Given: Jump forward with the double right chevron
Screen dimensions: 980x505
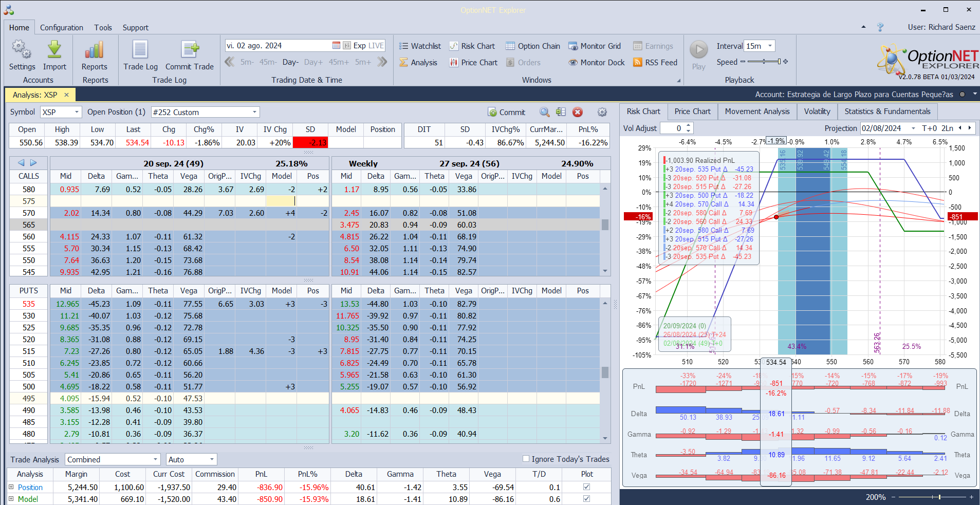Looking at the screenshot, I should tap(382, 62).
